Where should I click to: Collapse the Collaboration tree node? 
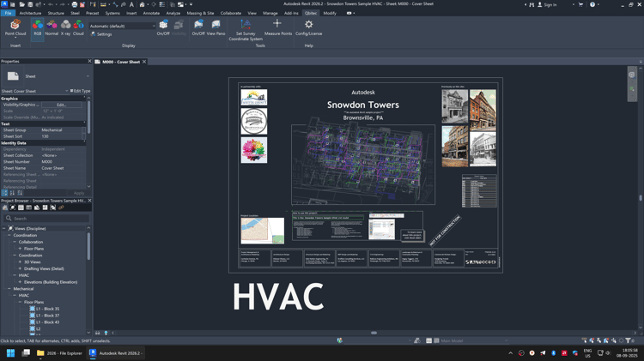pyautogui.click(x=15, y=242)
